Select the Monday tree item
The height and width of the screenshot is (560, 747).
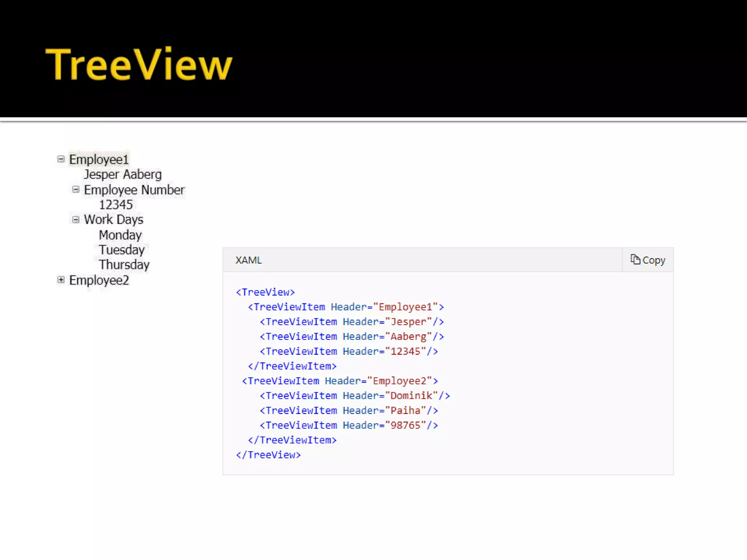(x=120, y=235)
